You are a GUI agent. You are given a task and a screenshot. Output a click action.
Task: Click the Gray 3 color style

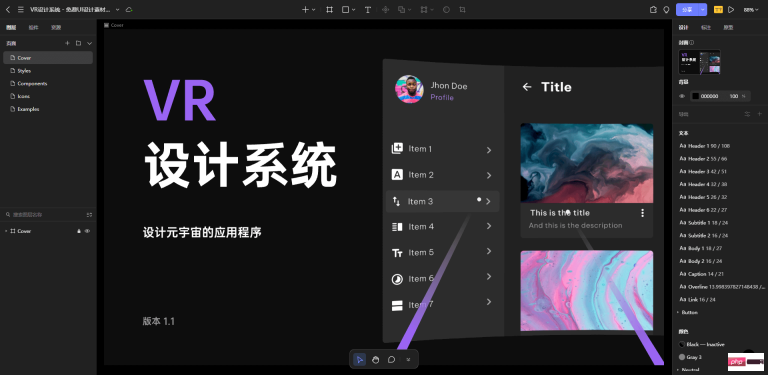(x=690, y=357)
